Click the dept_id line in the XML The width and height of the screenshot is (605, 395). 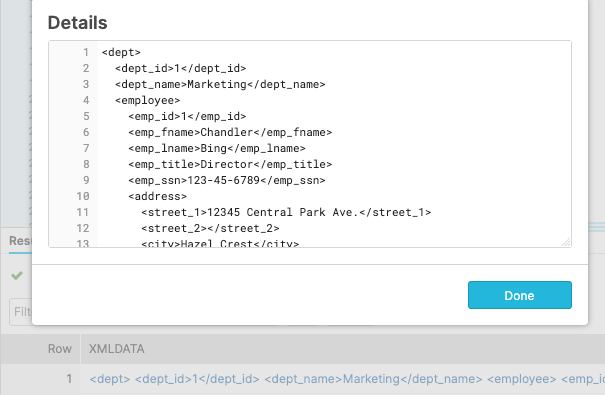tap(181, 68)
